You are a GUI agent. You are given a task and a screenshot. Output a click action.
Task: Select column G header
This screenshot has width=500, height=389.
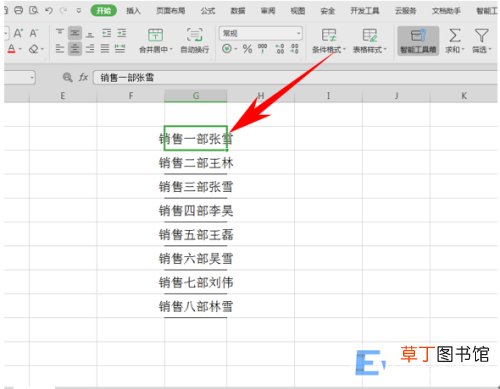pyautogui.click(x=196, y=96)
